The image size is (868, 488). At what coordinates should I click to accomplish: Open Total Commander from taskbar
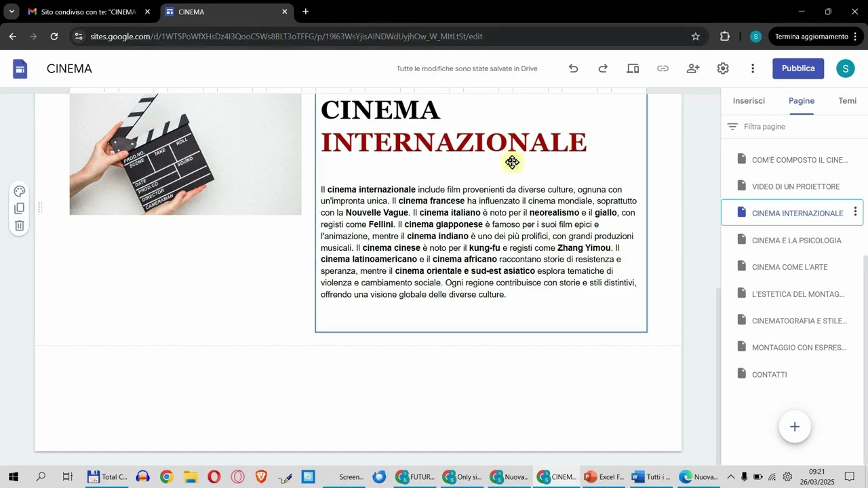(x=108, y=476)
